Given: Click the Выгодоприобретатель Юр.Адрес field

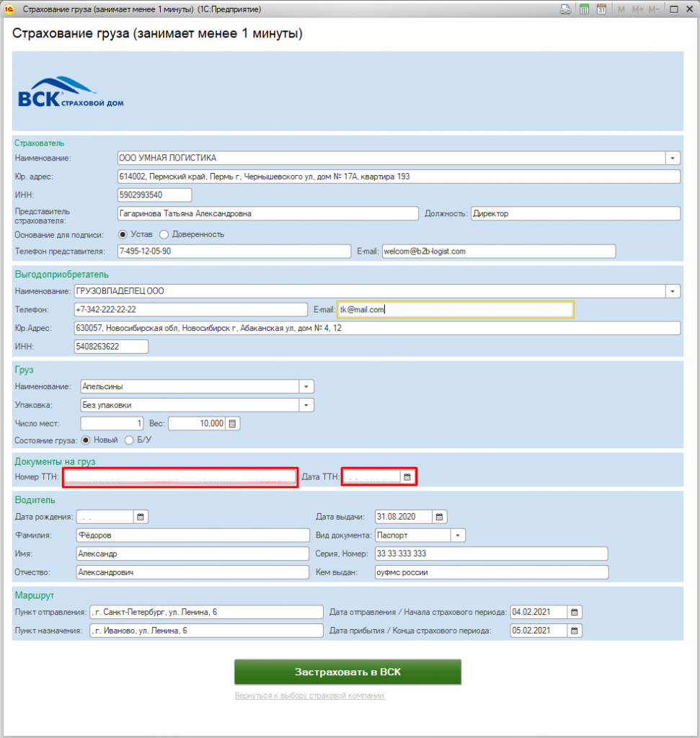Looking at the screenshot, I should [377, 328].
